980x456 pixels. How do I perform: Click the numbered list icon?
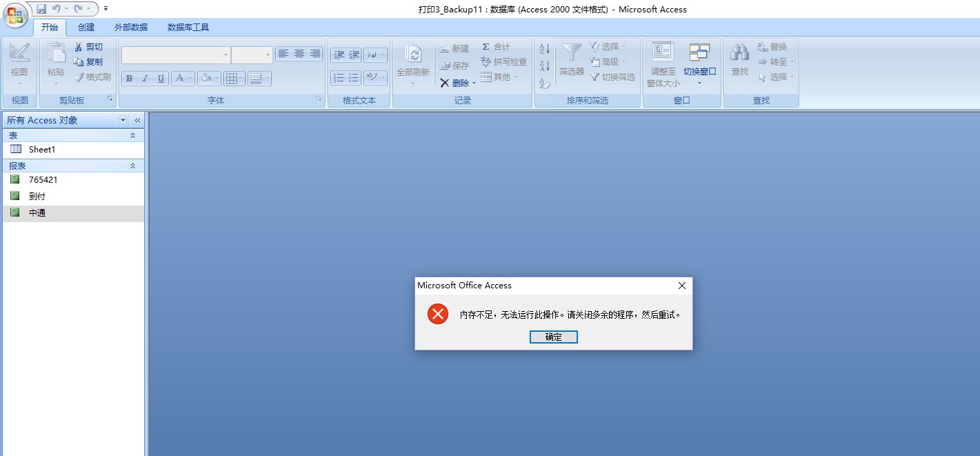coord(338,77)
